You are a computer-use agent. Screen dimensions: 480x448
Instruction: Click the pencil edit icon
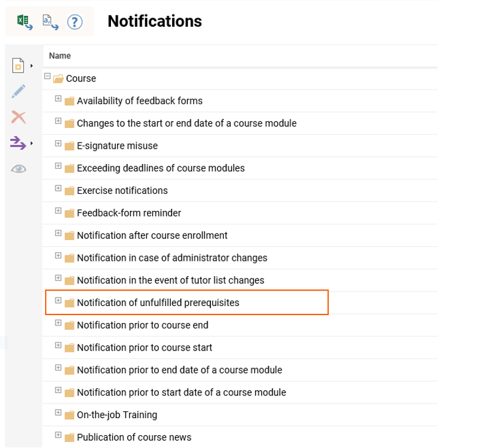tap(18, 91)
